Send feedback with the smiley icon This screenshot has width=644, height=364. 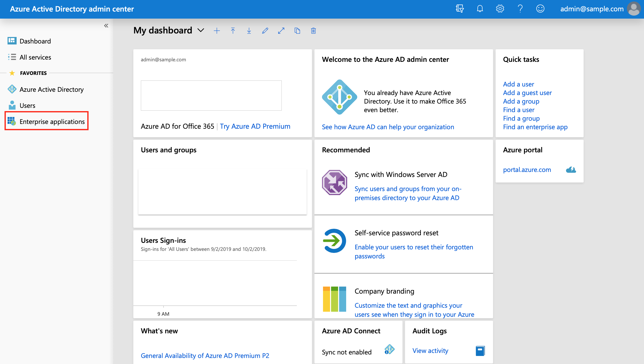click(x=540, y=9)
